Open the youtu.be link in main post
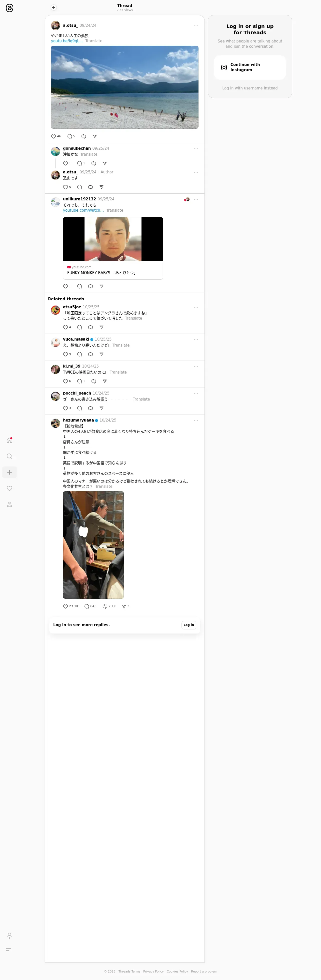 point(67,41)
